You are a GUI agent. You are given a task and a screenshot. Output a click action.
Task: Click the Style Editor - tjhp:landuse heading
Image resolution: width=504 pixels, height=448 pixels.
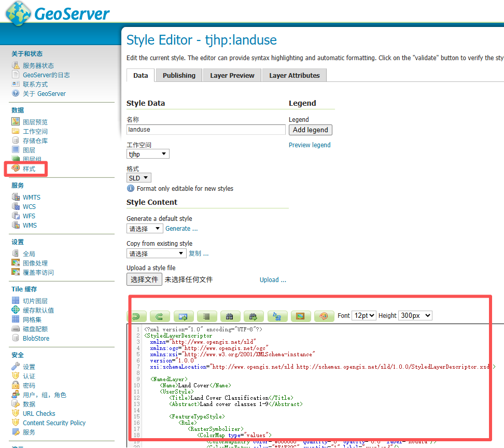point(202,40)
